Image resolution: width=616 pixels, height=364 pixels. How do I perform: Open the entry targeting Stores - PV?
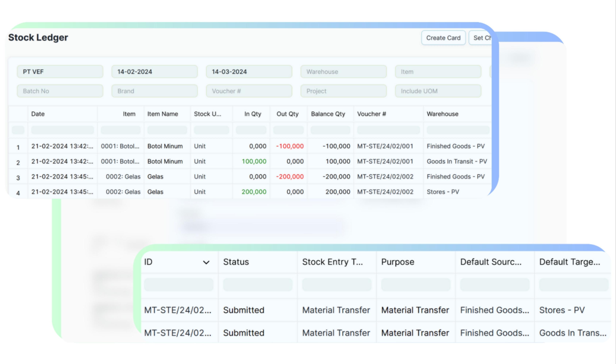click(178, 310)
